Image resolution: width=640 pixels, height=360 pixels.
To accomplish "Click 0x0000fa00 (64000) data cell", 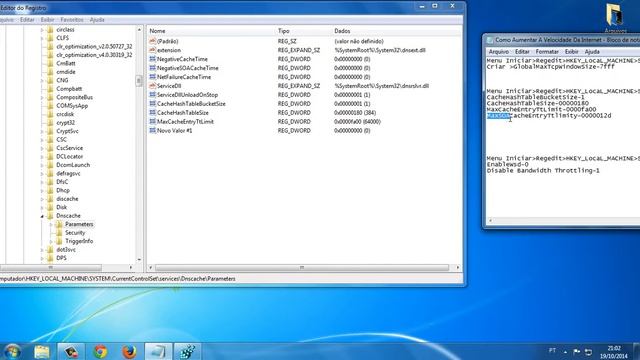I will pos(357,122).
